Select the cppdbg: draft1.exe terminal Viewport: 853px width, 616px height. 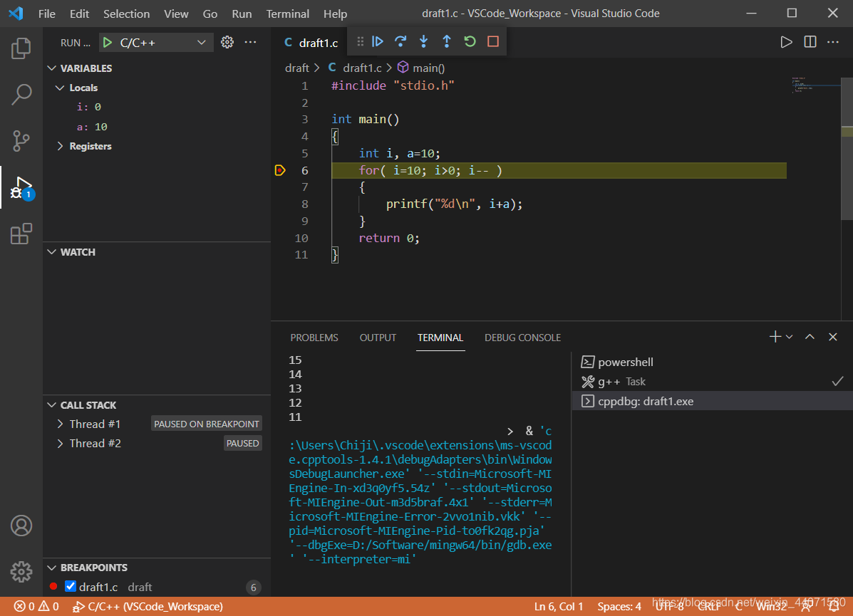click(712, 401)
